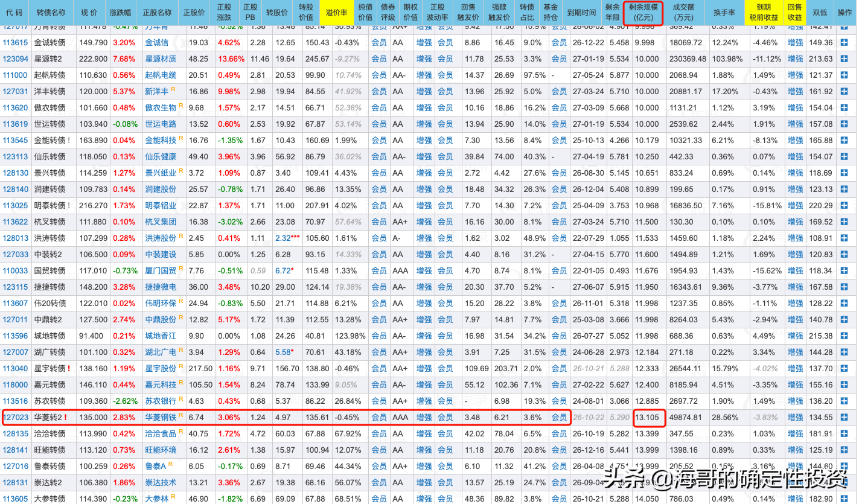Image resolution: width=862 pixels, height=504 pixels.
Task: Click 增强 in 回售收益 column for 华菱转2
Action: point(795,417)
